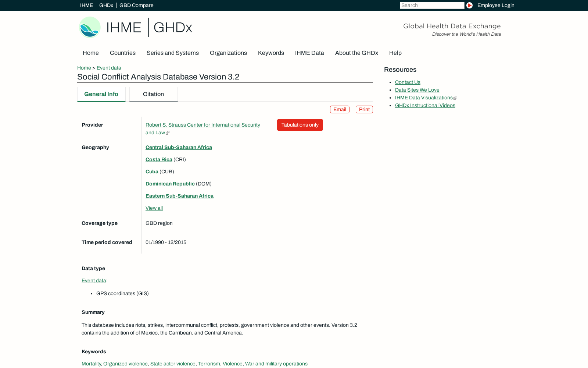
Task: Open the Dominican Republic geography link
Action: click(x=170, y=184)
